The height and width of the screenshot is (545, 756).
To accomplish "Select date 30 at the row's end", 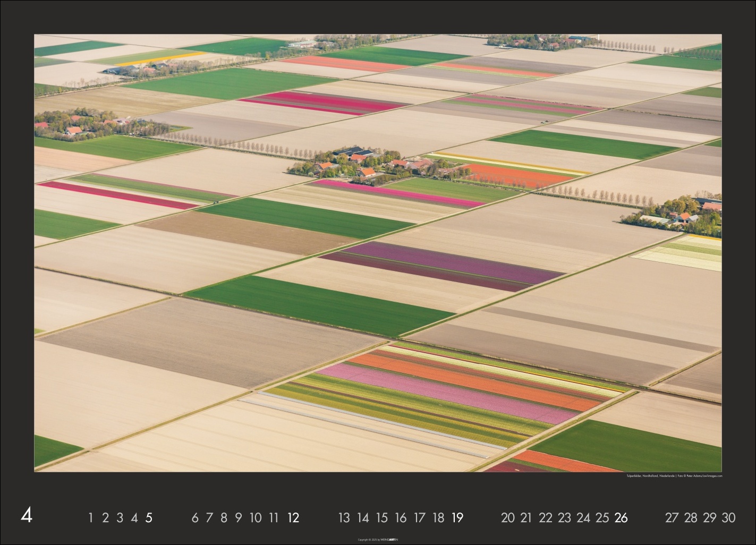I will pos(728,517).
